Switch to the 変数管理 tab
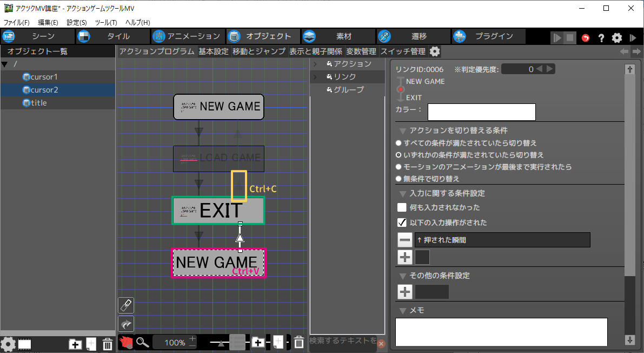 click(361, 51)
